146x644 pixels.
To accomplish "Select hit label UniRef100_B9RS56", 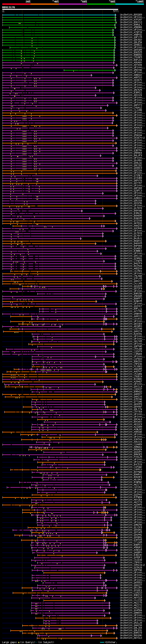I will point(131,294).
